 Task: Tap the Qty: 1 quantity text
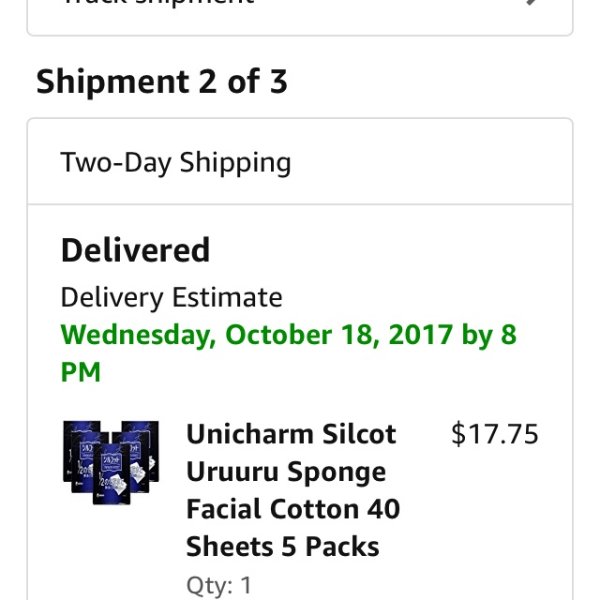click(x=219, y=585)
